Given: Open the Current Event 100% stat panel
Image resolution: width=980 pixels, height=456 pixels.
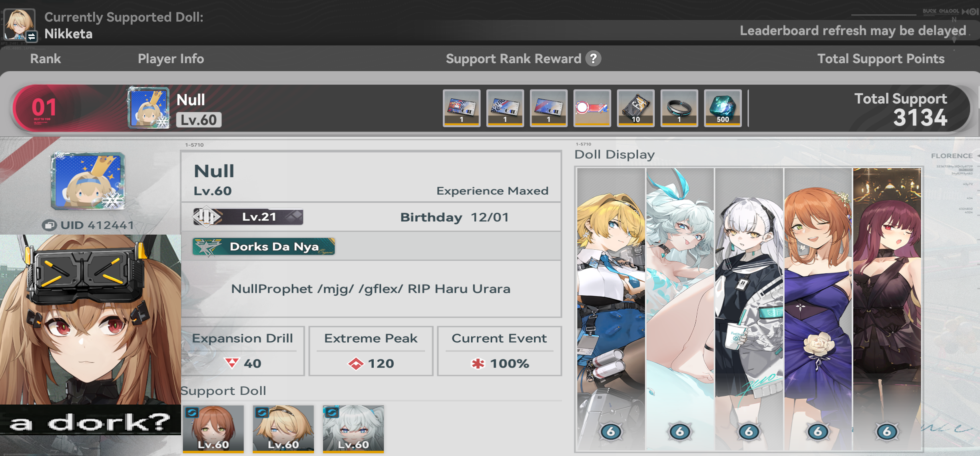Looking at the screenshot, I should tap(499, 351).
